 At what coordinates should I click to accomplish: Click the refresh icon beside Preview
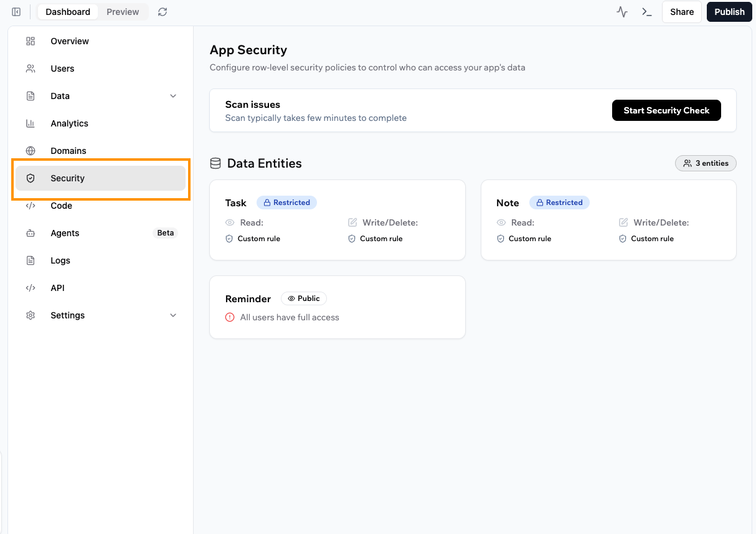(163, 12)
